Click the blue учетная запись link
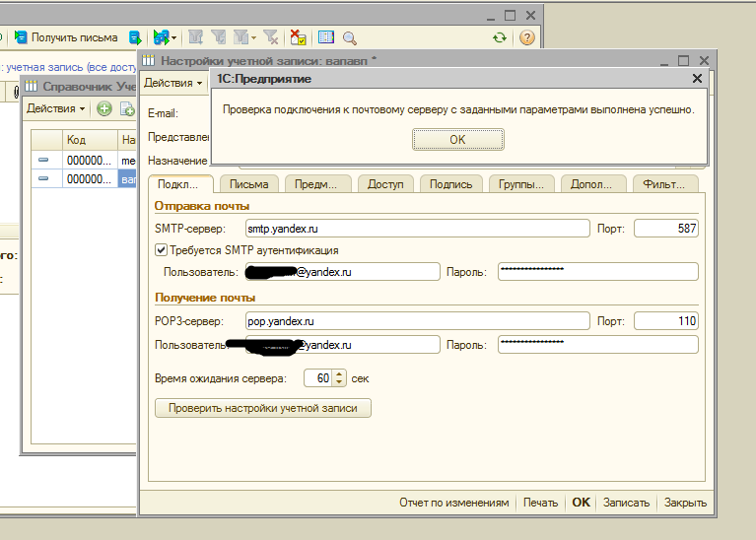The image size is (756, 540). [x=70, y=67]
